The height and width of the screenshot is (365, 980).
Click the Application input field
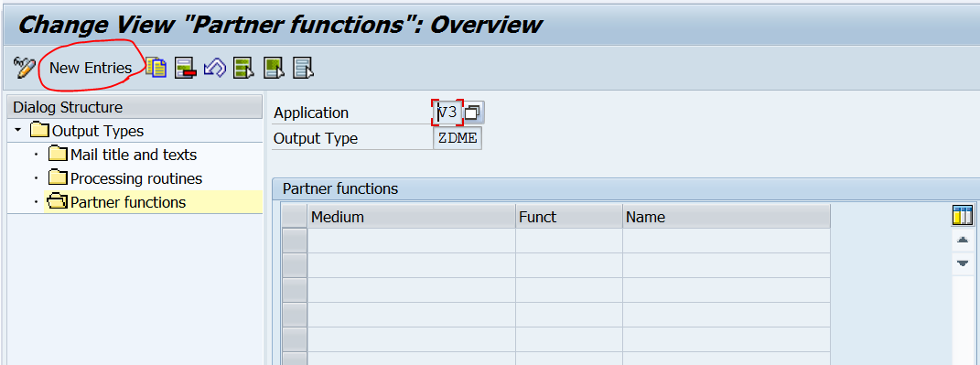pyautogui.click(x=448, y=113)
